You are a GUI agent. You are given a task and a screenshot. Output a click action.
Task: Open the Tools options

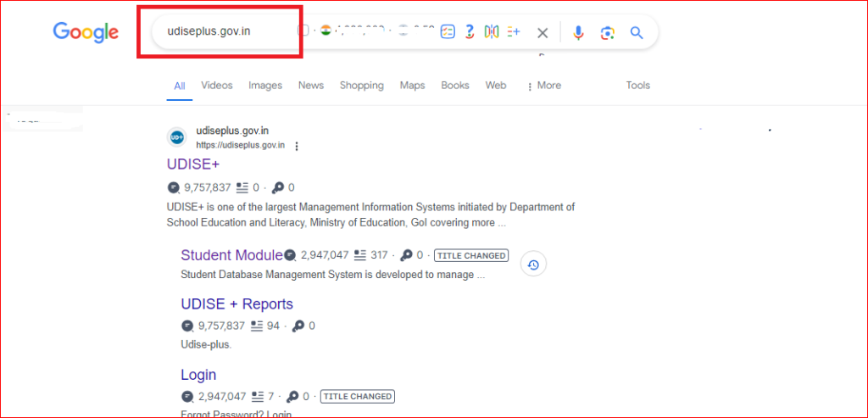click(637, 86)
